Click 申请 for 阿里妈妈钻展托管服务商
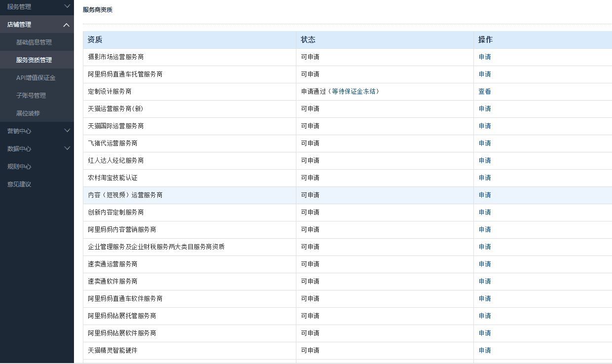 485,316
